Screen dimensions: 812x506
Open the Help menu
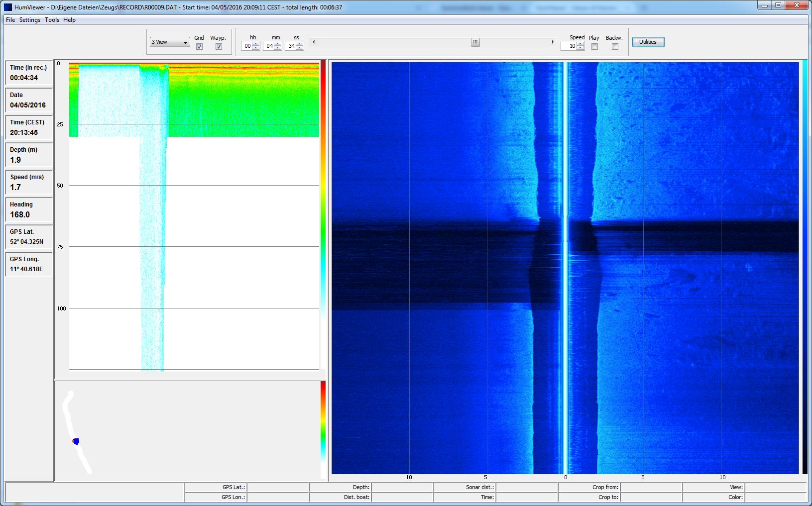pos(69,20)
